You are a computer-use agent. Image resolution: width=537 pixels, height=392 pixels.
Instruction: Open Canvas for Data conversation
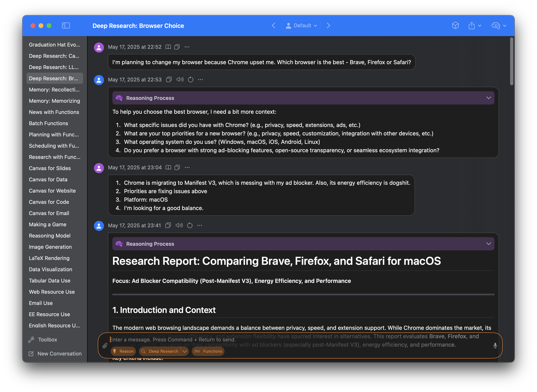pos(55,179)
